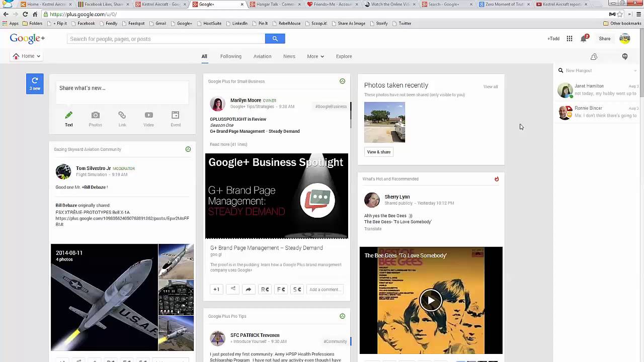Open the Other bookmarks folder

point(622,23)
